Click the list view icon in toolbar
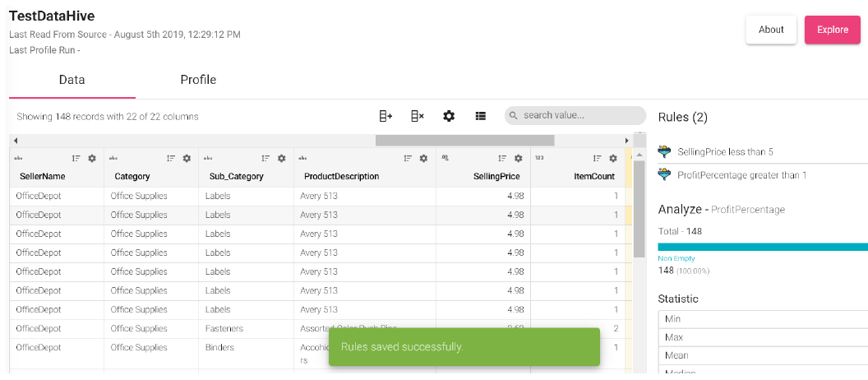The height and width of the screenshot is (380, 868). pos(481,117)
